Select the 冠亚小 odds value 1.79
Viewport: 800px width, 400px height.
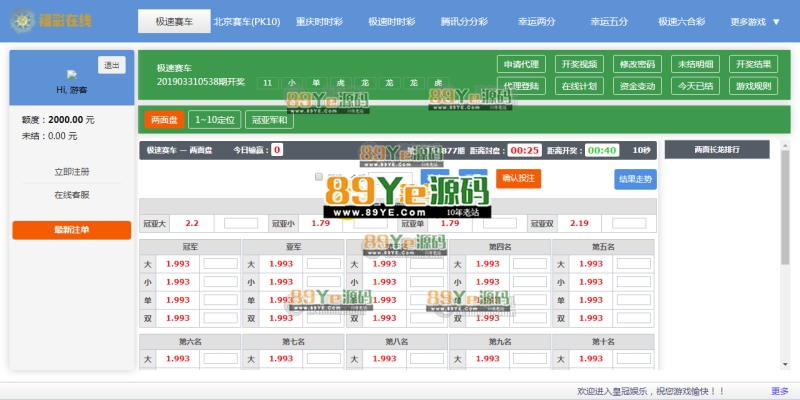pyautogui.click(x=320, y=223)
